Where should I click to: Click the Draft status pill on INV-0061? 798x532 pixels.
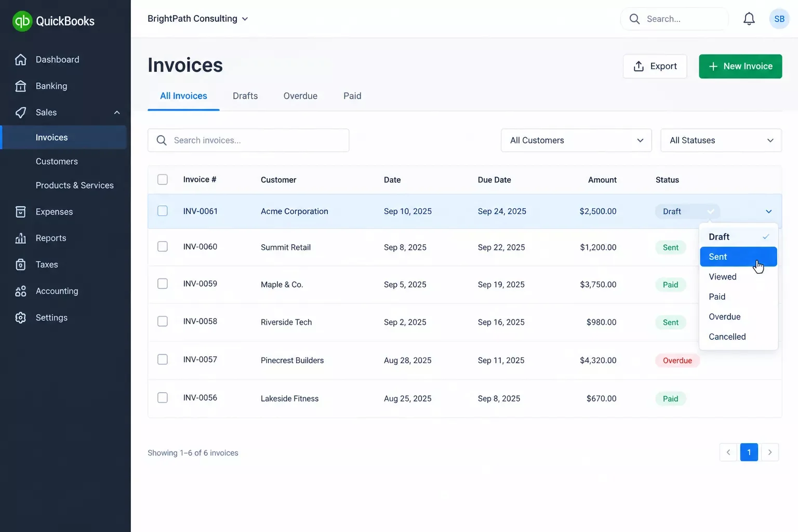(x=687, y=211)
